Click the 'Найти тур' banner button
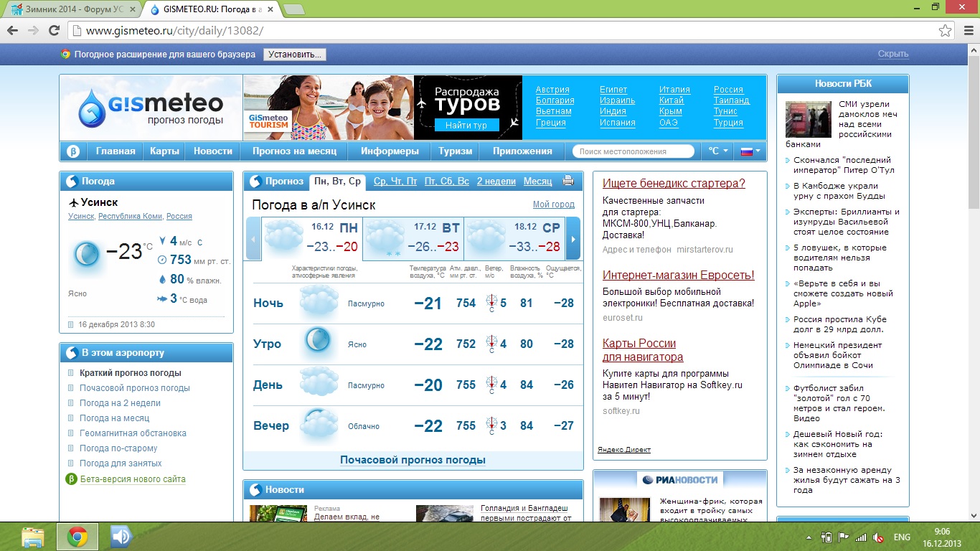 (466, 125)
